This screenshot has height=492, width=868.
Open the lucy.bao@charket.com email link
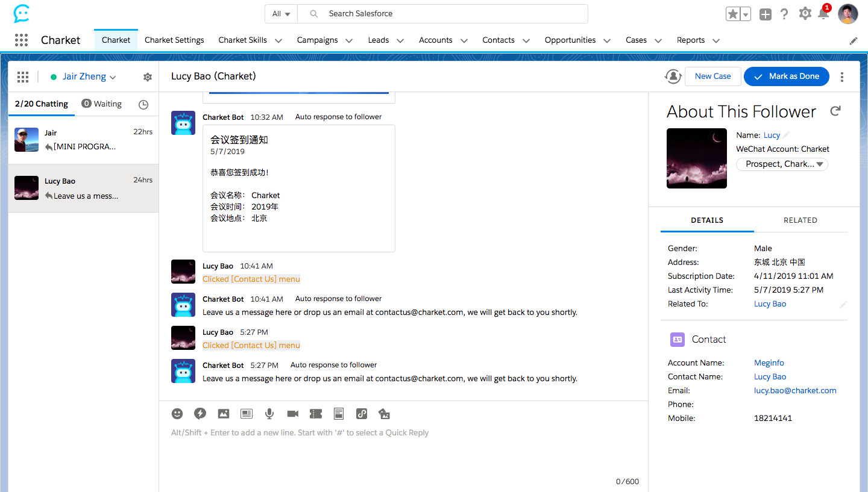[795, 390]
